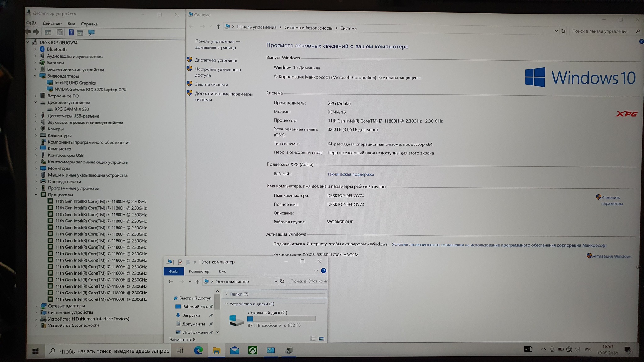Click the Task View taskbar icon

click(180, 350)
